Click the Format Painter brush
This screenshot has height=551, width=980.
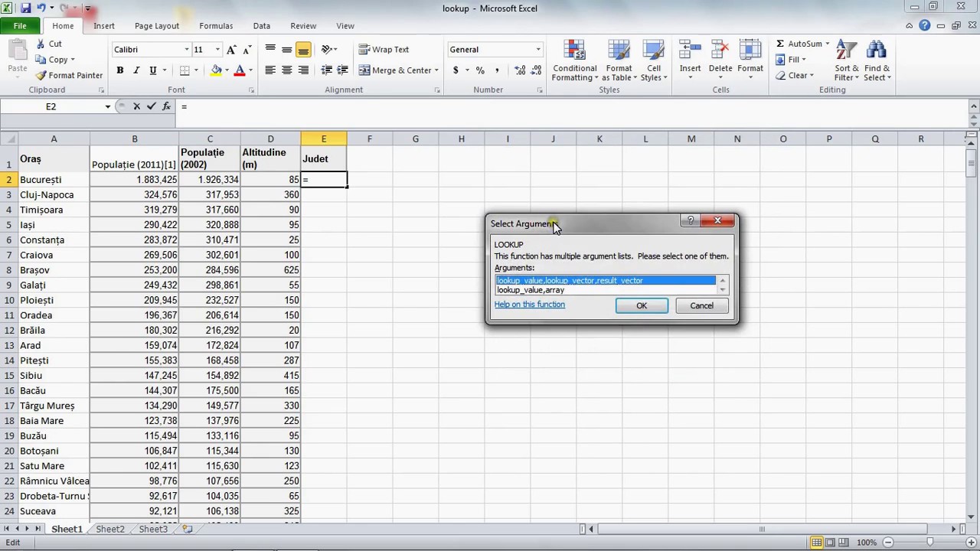click(41, 76)
